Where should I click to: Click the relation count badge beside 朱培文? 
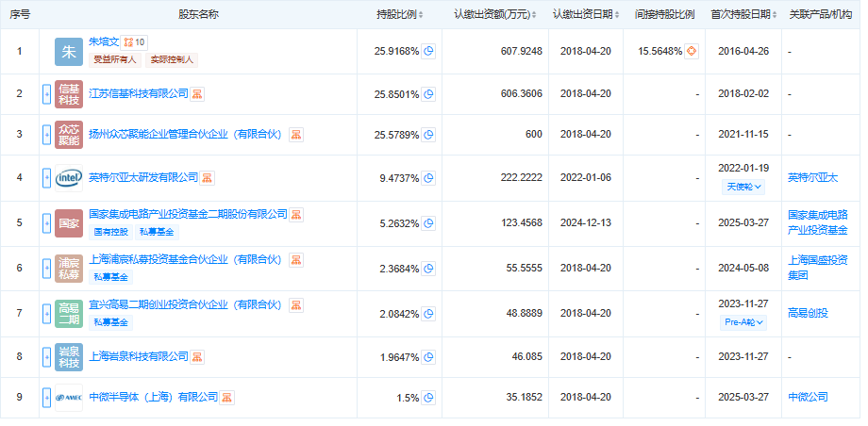135,42
